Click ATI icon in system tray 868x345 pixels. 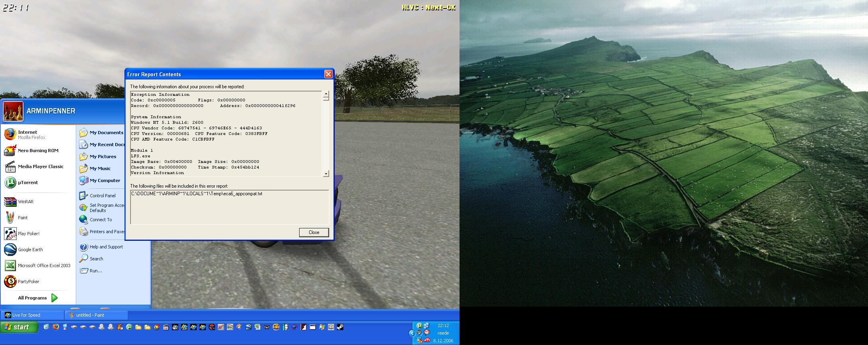427,340
